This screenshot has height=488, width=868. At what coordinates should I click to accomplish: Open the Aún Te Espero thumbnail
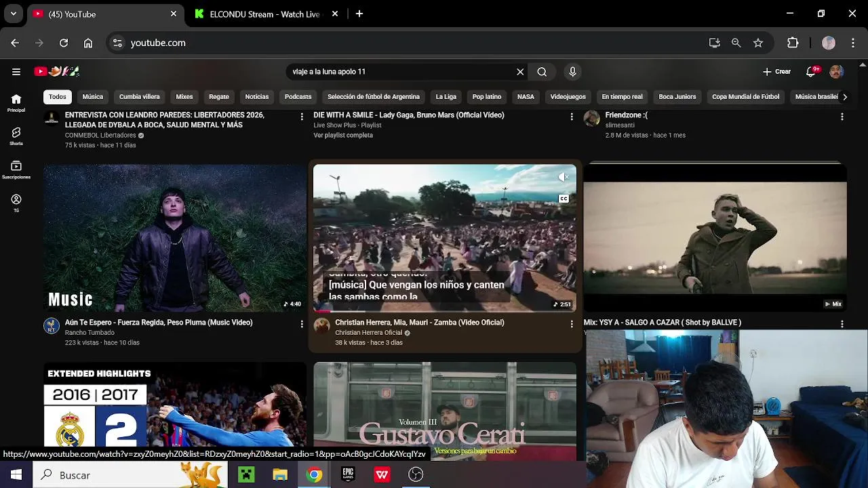[175, 238]
